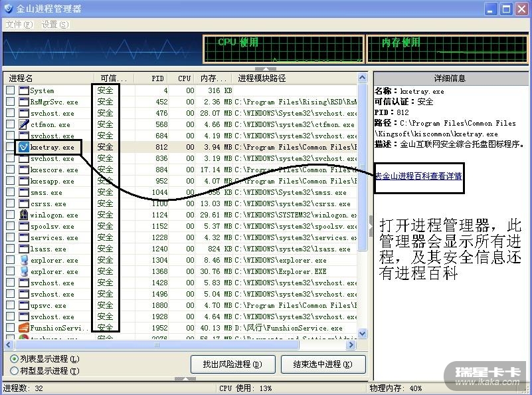Click the svchost.exe icon with PID 1428
Screen dimensions: 532x395
pyautogui.click(x=24, y=283)
